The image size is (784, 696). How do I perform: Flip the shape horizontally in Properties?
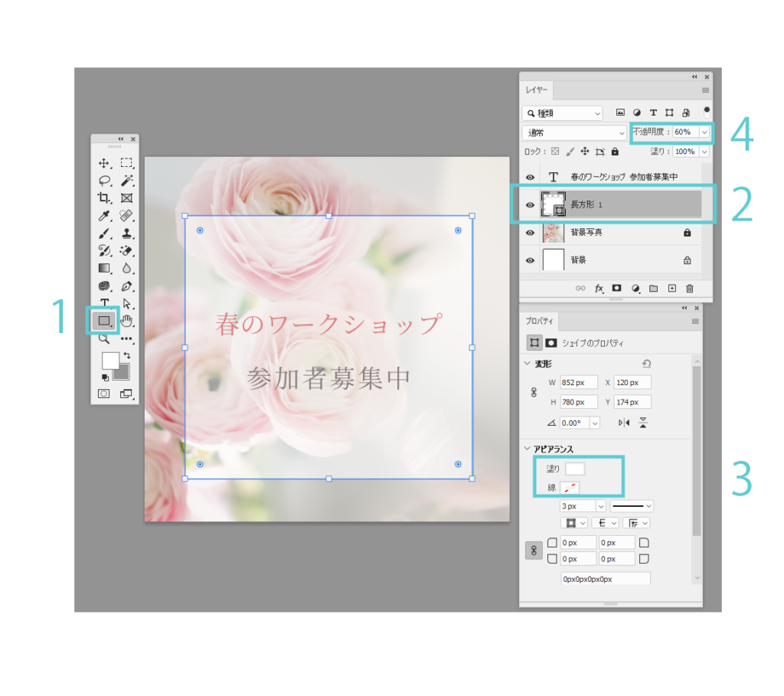pyautogui.click(x=623, y=423)
